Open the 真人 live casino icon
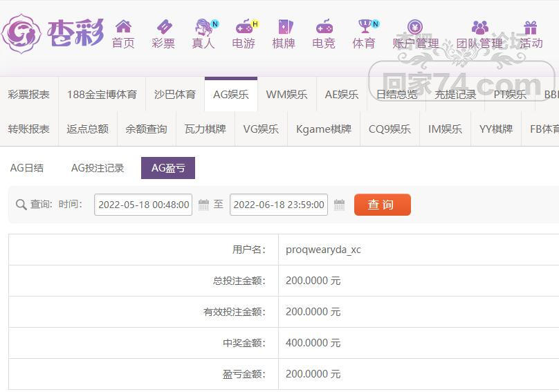This screenshot has height=392, width=559. click(203, 27)
